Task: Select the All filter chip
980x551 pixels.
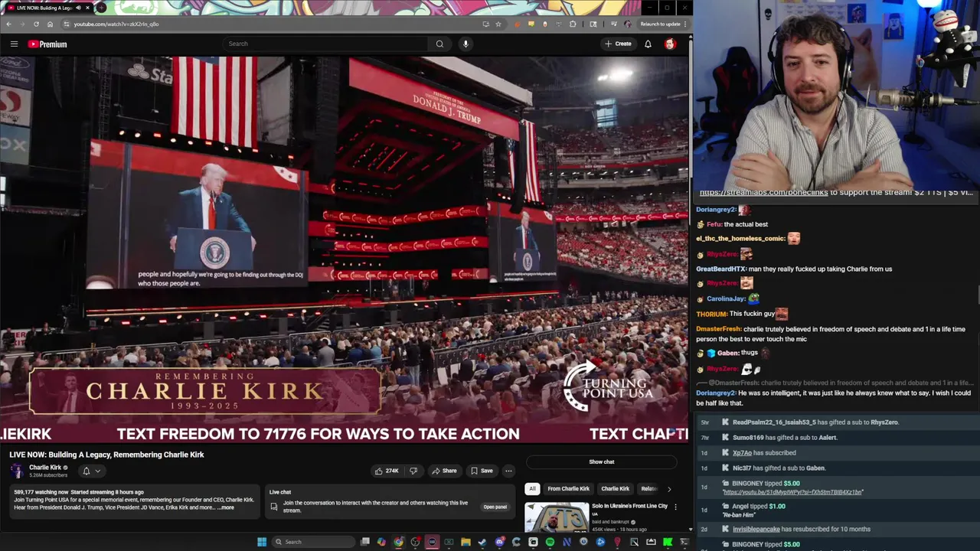Action: (x=532, y=488)
